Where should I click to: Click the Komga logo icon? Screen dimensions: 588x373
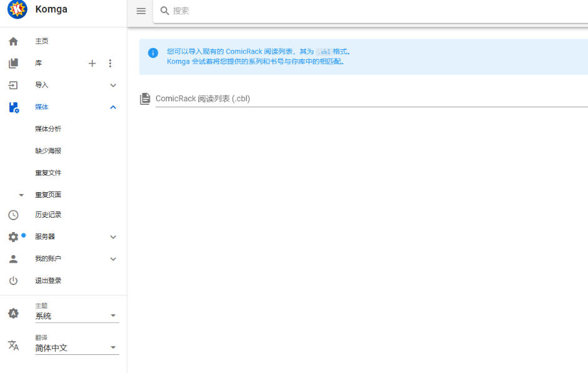click(17, 9)
